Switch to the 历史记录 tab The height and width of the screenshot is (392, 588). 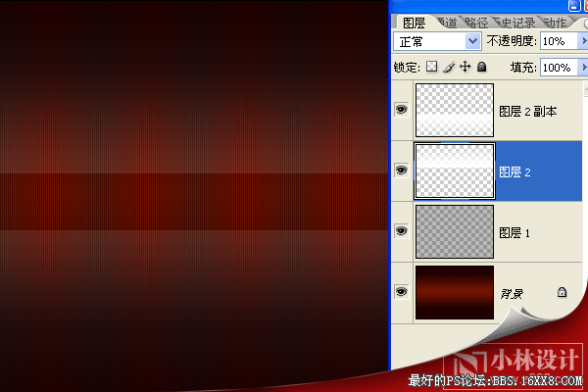pos(514,23)
